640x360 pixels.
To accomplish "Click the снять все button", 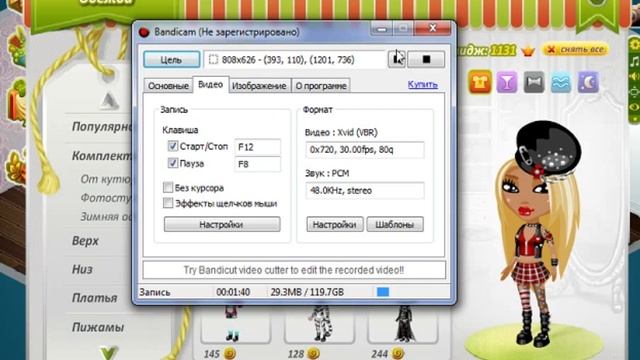I will pos(576,49).
